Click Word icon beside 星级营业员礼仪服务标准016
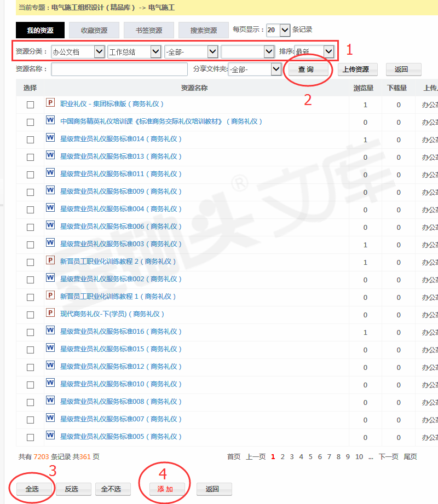 pos(50,331)
